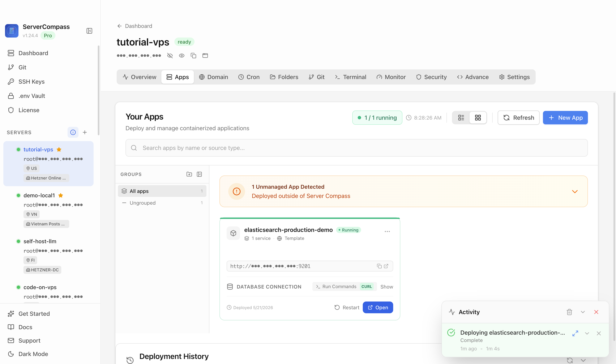The width and height of the screenshot is (616, 364).
Task: Switch apps to list view
Action: pyautogui.click(x=461, y=118)
